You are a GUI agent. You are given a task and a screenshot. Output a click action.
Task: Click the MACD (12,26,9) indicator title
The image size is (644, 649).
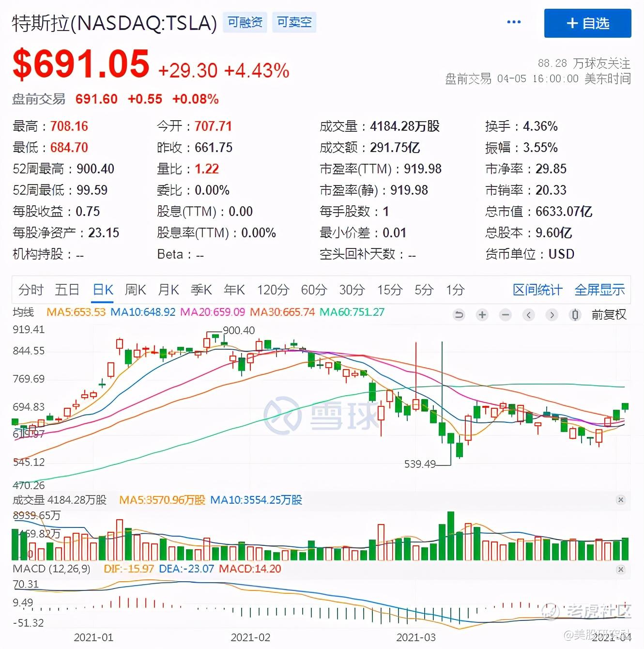click(x=51, y=569)
